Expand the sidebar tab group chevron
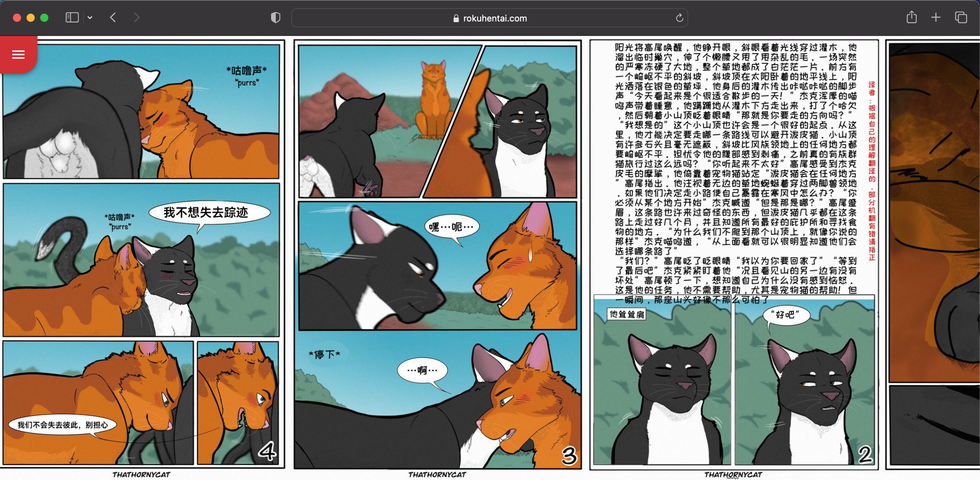This screenshot has height=484, width=980. point(90,17)
